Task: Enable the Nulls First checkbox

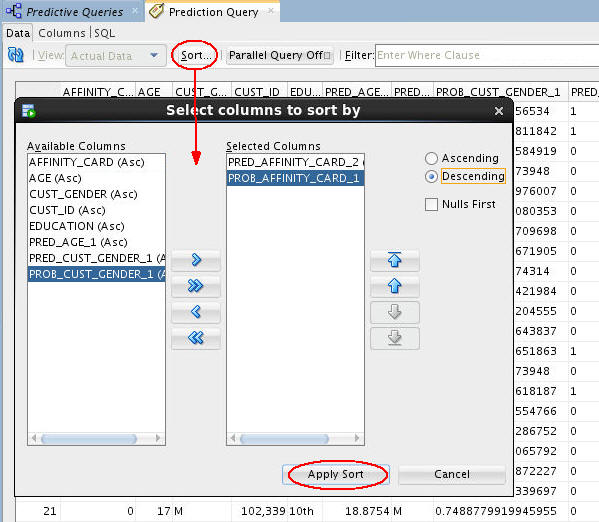Action: tap(431, 204)
